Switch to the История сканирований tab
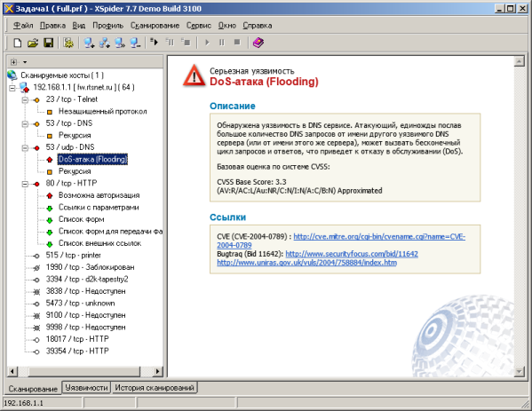Viewport: 532px width, 411px height. click(155, 388)
